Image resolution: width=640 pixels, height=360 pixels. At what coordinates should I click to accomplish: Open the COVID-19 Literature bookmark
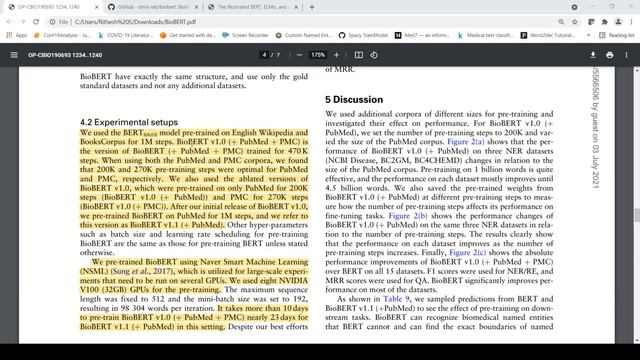126,36
